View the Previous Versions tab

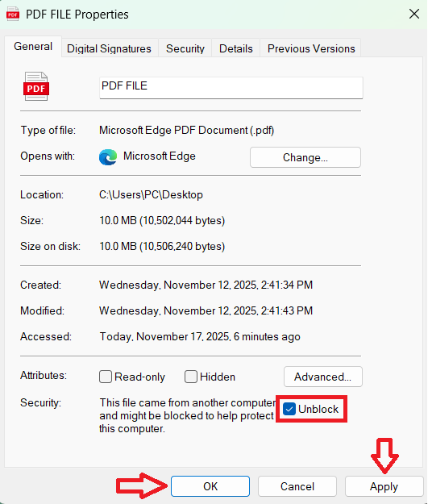pos(311,48)
